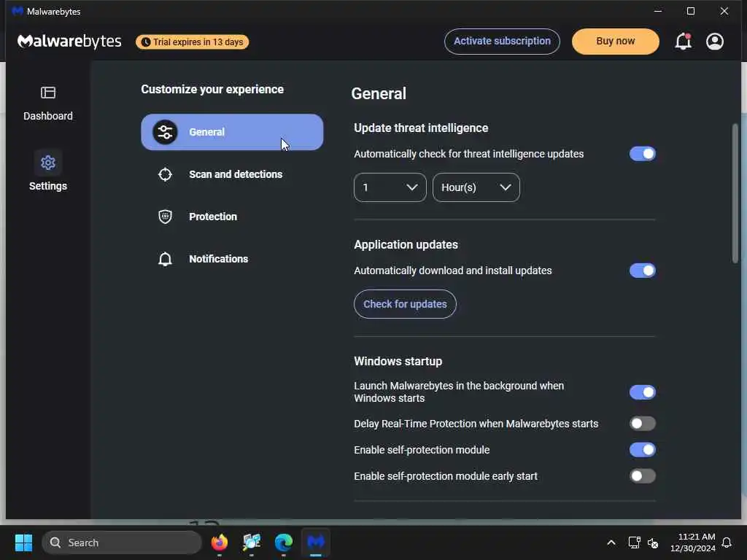
Task: Open the notifications bell in Malwarebytes header
Action: pos(683,42)
